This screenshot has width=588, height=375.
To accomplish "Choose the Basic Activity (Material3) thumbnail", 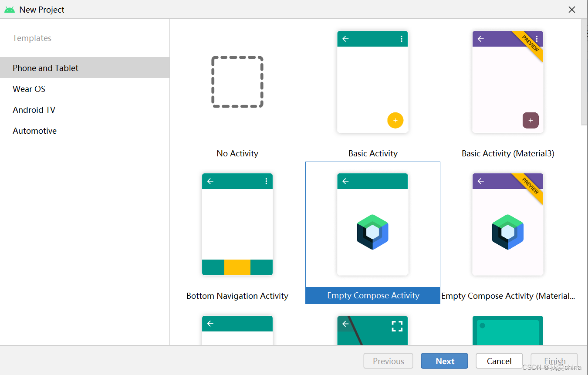I will coord(508,82).
